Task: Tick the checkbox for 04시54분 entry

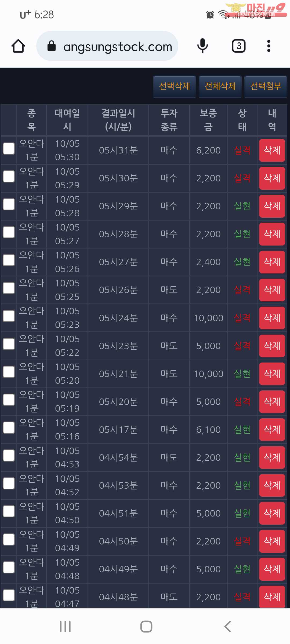Action: [x=9, y=456]
